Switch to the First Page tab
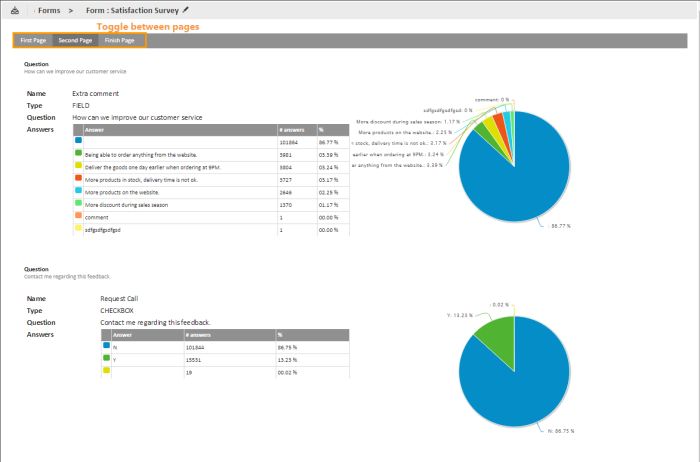Viewport: 700px width, 462px height. tap(34, 40)
